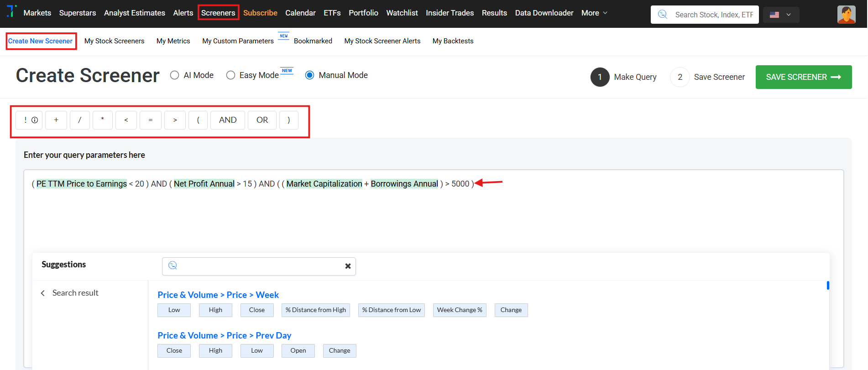This screenshot has height=370, width=868.
Task: Add Week % Distance from High
Action: [316, 310]
